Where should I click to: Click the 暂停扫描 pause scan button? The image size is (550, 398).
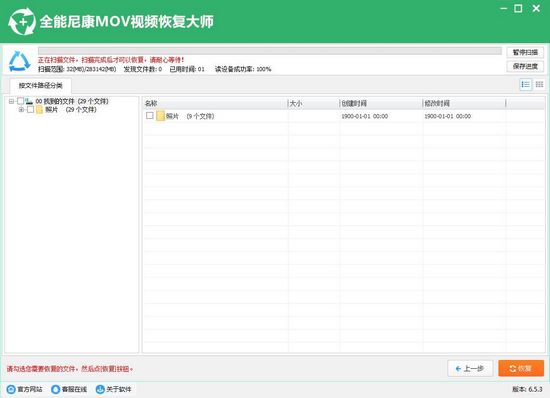pos(525,52)
